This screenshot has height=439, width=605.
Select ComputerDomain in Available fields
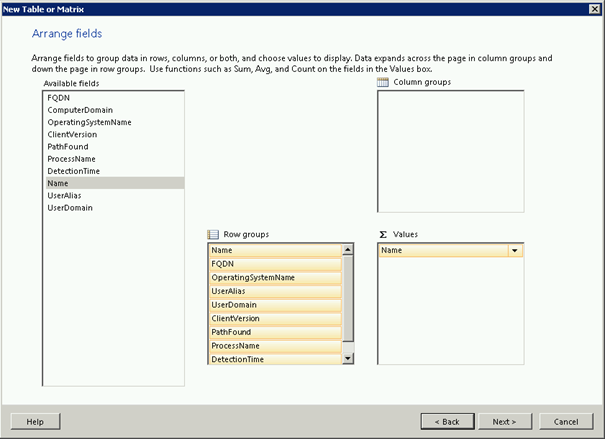(x=78, y=110)
